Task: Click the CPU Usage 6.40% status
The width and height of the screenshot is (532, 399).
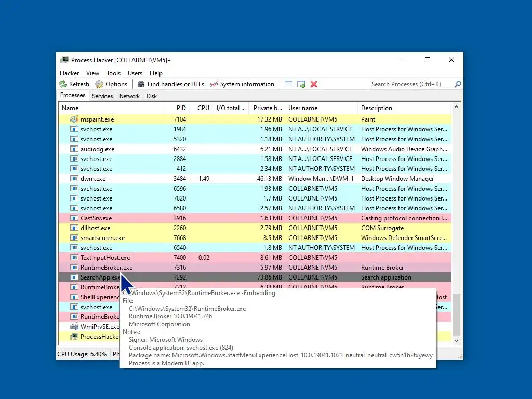Action: point(82,354)
